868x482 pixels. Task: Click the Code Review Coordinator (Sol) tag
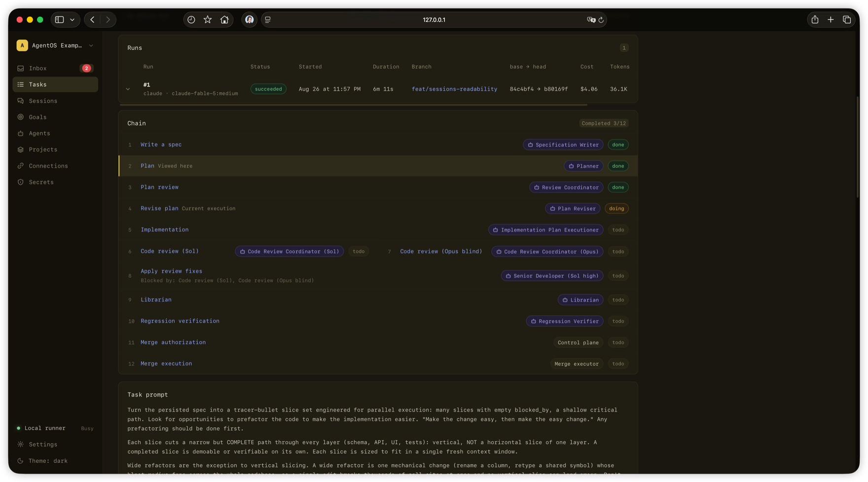[289, 252]
